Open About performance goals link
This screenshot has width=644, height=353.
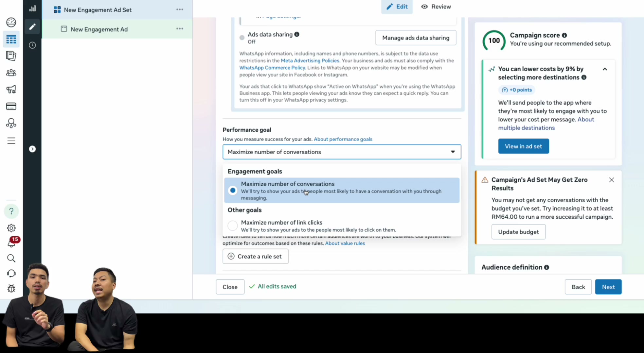343,139
